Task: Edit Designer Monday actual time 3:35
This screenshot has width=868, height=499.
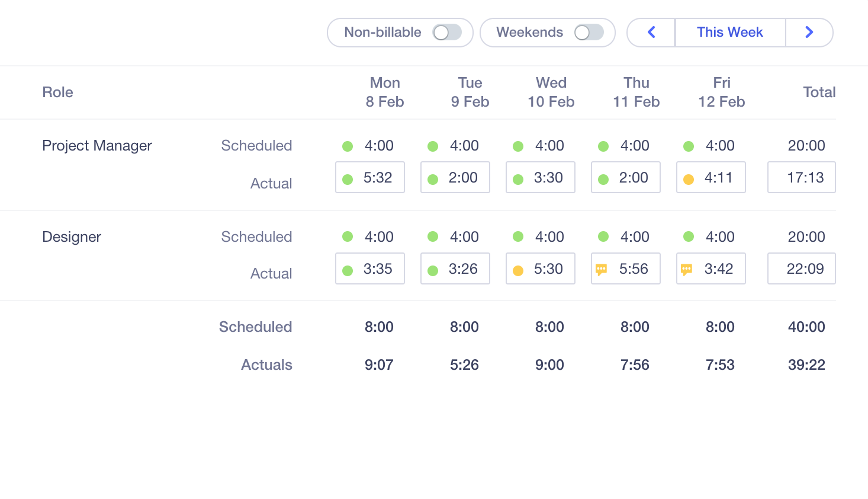Action: coord(377,269)
